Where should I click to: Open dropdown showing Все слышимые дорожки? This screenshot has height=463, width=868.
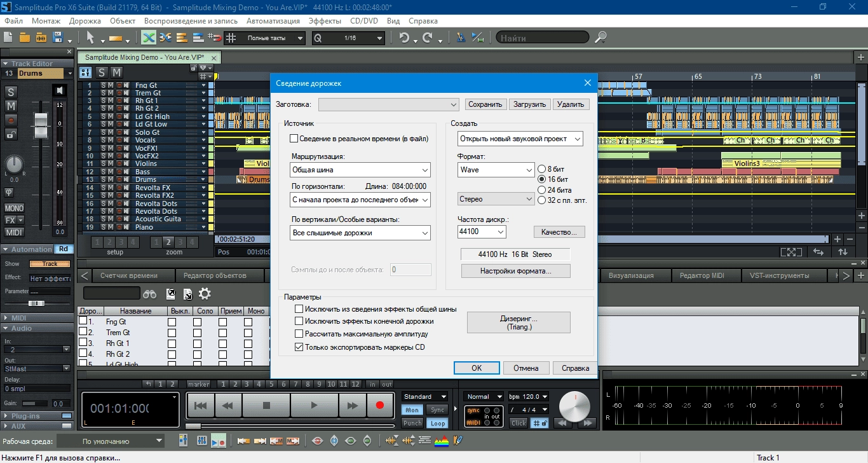point(360,233)
